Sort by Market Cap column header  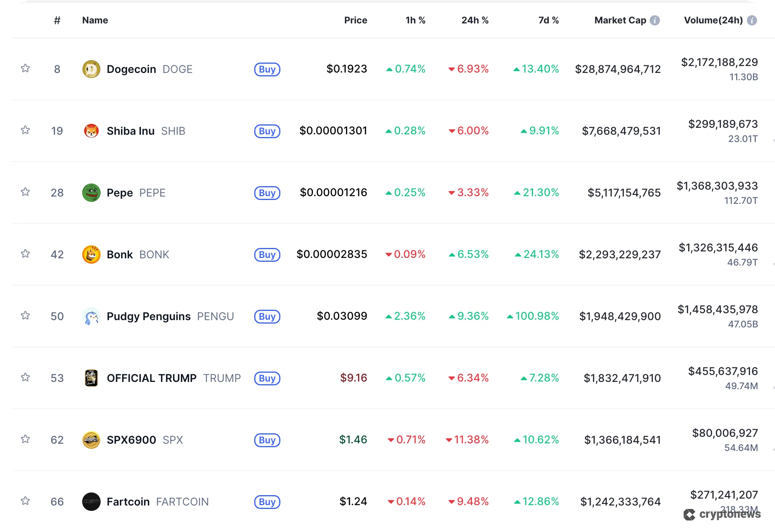pos(620,20)
